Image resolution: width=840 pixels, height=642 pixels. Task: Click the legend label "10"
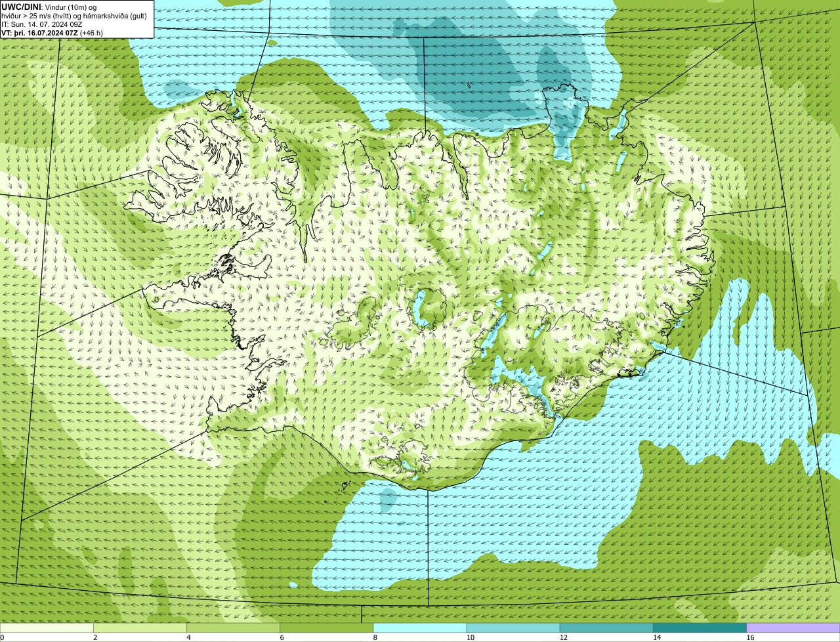(x=470, y=637)
